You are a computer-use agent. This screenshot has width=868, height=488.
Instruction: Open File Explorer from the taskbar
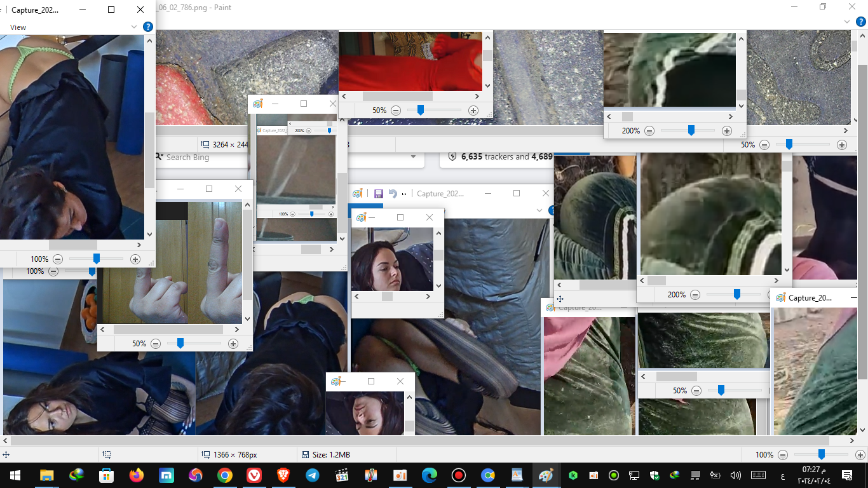47,475
